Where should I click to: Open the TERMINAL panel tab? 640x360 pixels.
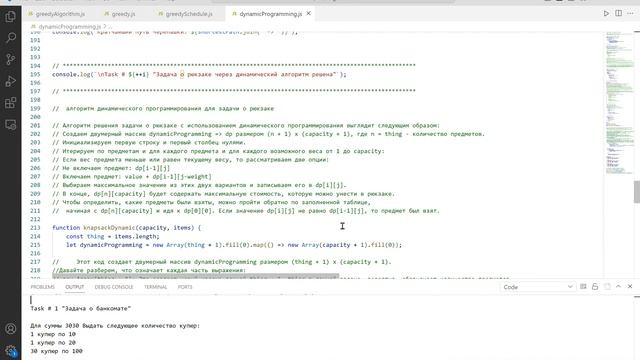click(155, 287)
